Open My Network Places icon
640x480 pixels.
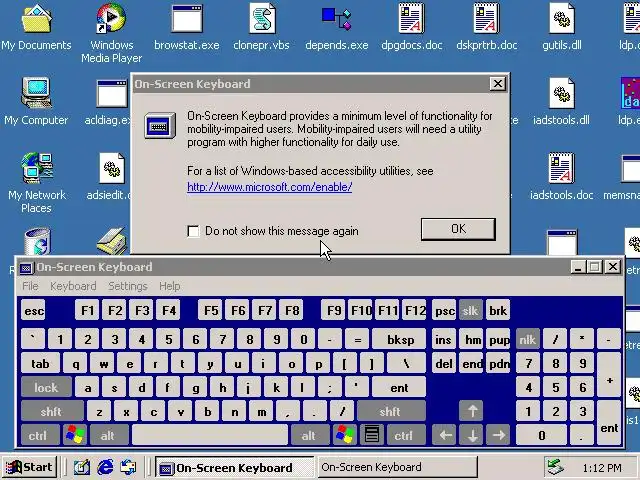pos(36,183)
